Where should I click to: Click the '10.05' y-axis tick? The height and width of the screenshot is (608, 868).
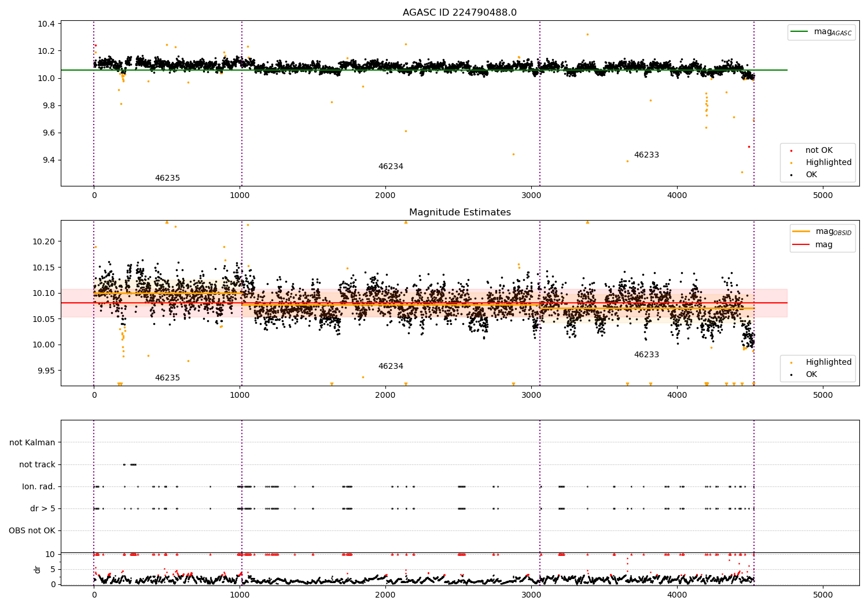pyautogui.click(x=45, y=319)
